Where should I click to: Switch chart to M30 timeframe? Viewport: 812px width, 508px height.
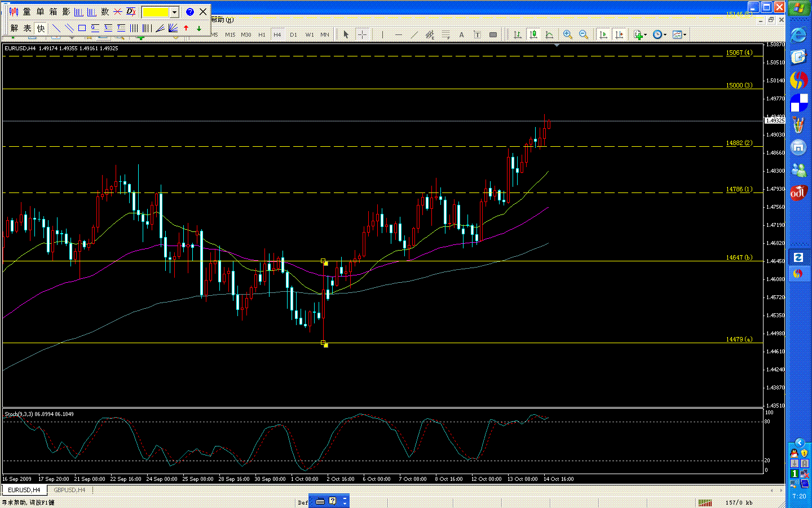click(x=246, y=35)
